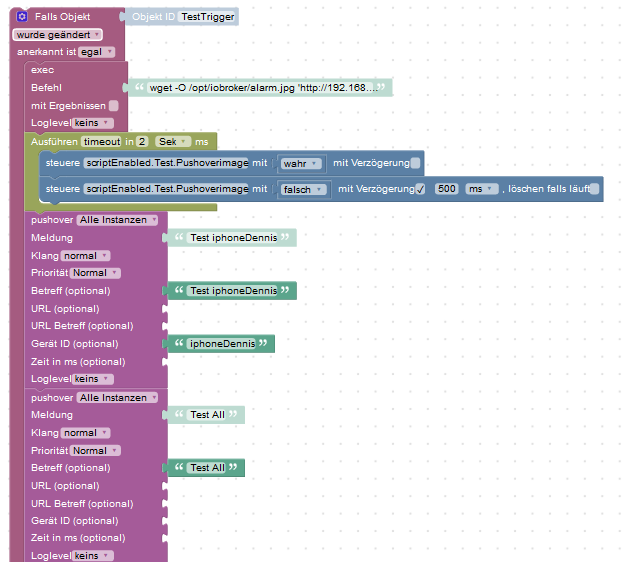Screen dimensions: 624x562
Task: Edit Meldung text 'Test iphoneDennis'
Action: coord(234,238)
